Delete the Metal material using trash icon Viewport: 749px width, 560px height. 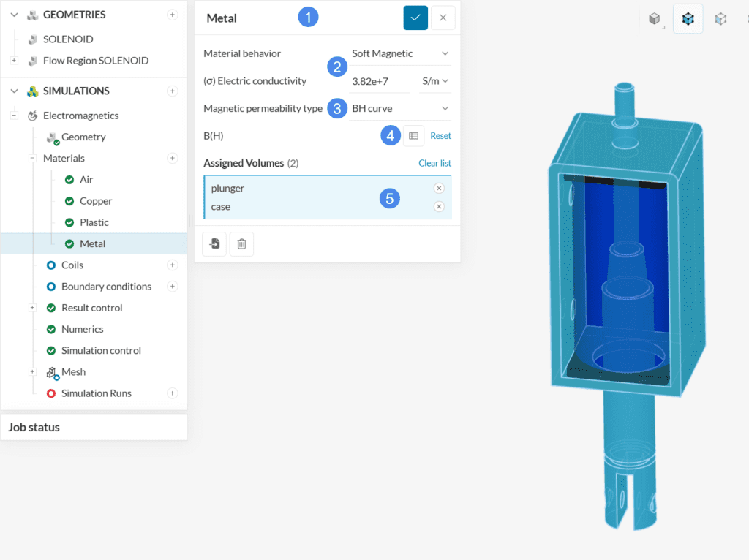point(241,243)
